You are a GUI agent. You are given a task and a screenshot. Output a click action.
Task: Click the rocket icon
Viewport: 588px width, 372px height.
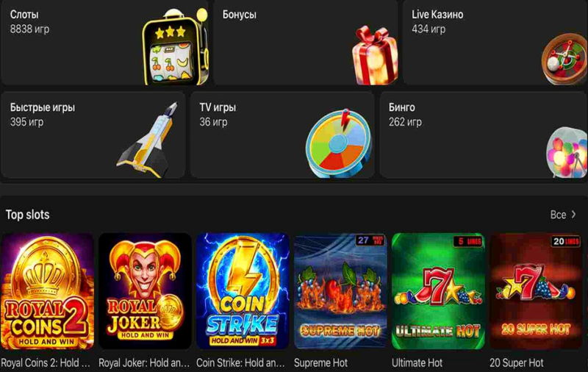tap(148, 140)
